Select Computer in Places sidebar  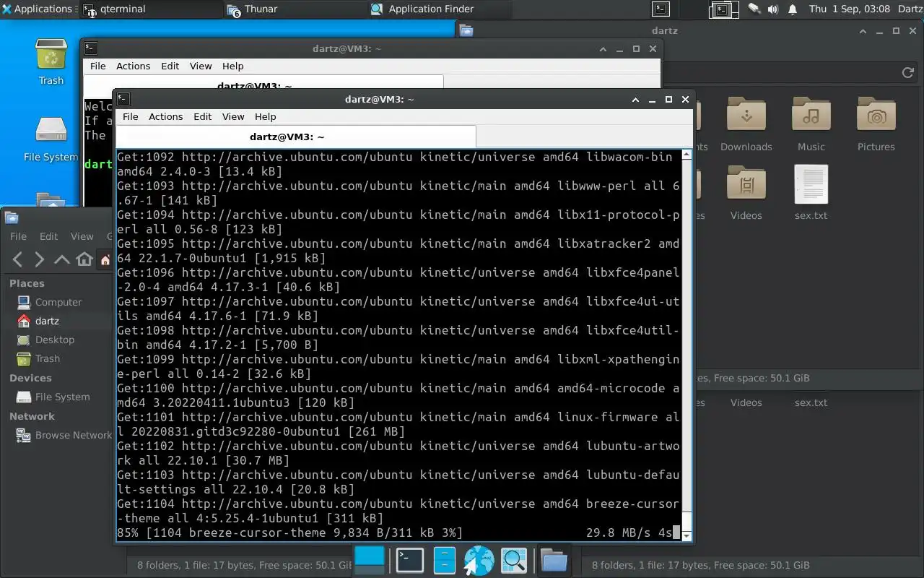(x=58, y=302)
